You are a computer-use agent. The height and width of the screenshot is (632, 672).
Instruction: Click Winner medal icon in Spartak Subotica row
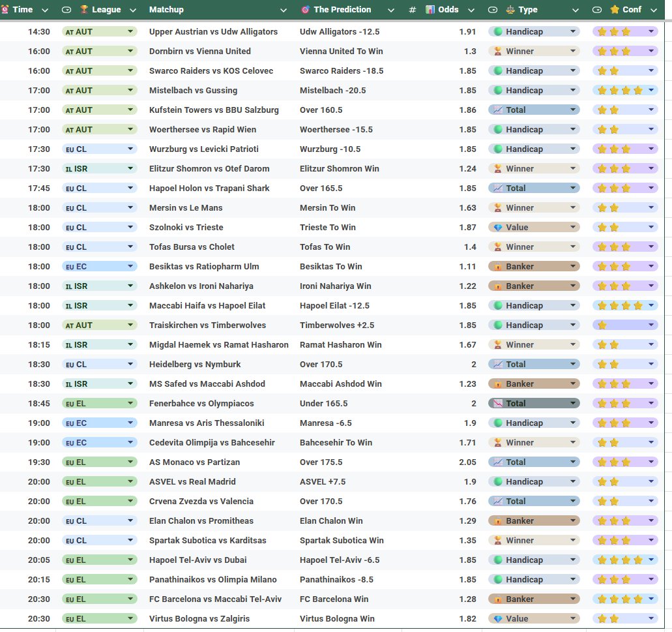498,540
